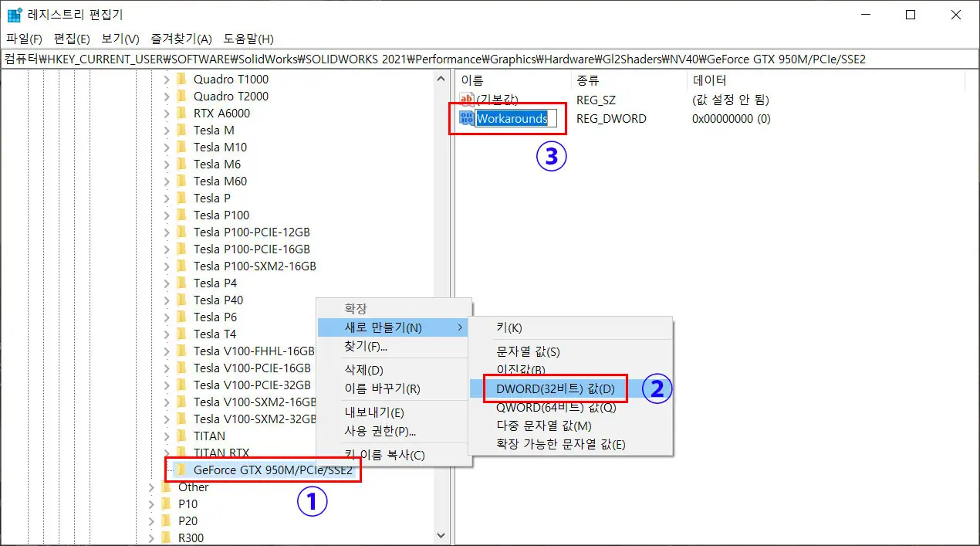This screenshot has height=546, width=980.
Task: Click the RTX A6000 folder icon
Action: [182, 113]
